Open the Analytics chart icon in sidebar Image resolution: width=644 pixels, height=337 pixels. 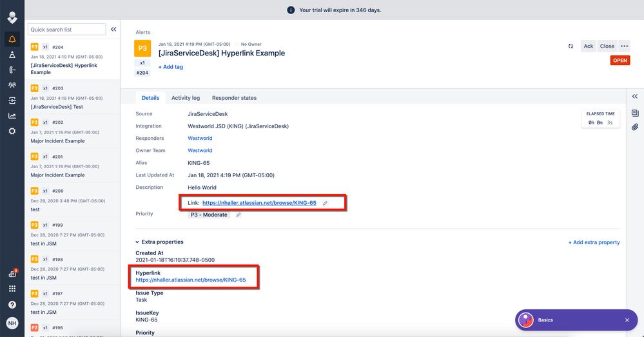coord(12,116)
